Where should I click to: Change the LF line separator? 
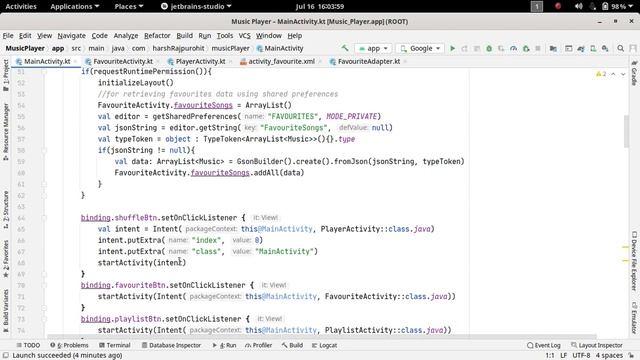[x=563, y=356]
